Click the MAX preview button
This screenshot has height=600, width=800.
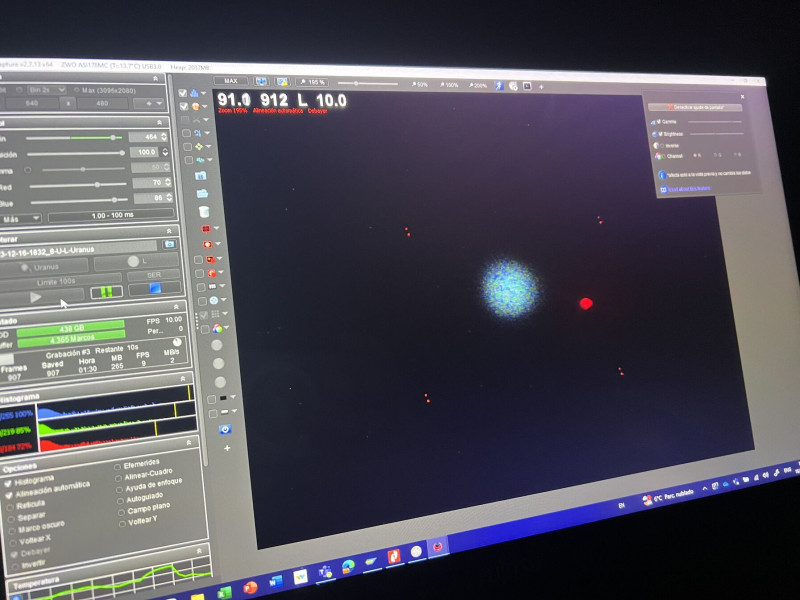231,81
